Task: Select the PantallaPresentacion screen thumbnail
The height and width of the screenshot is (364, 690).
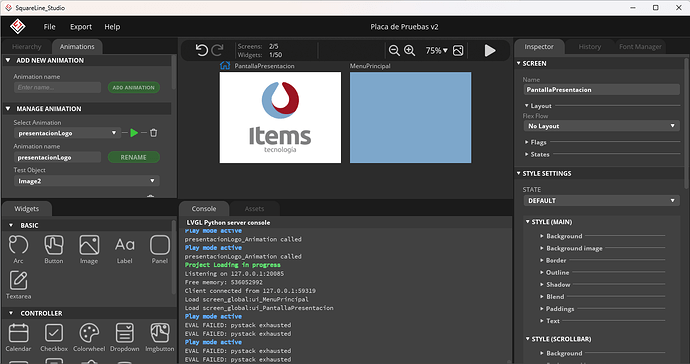Action: (x=280, y=118)
